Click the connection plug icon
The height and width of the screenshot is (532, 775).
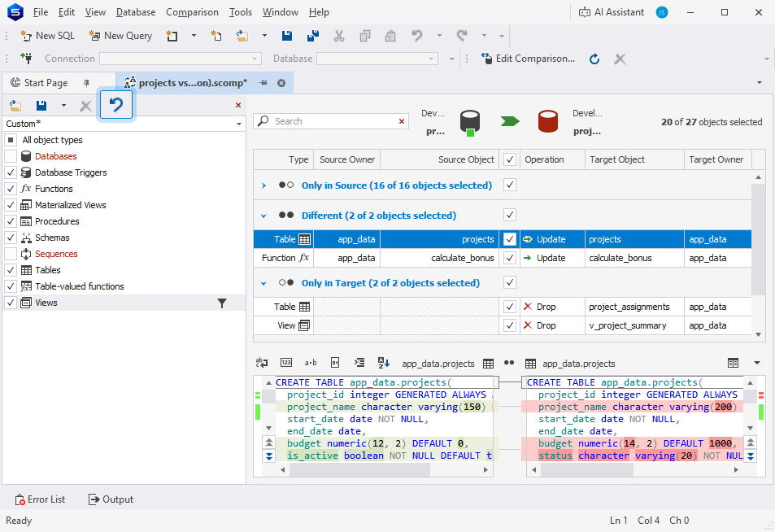26,59
